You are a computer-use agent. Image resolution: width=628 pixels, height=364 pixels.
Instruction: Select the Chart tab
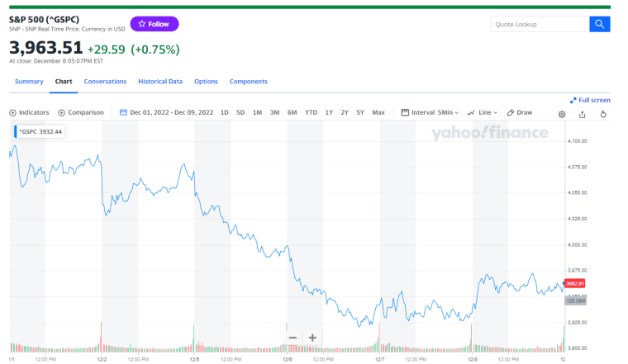coord(64,81)
